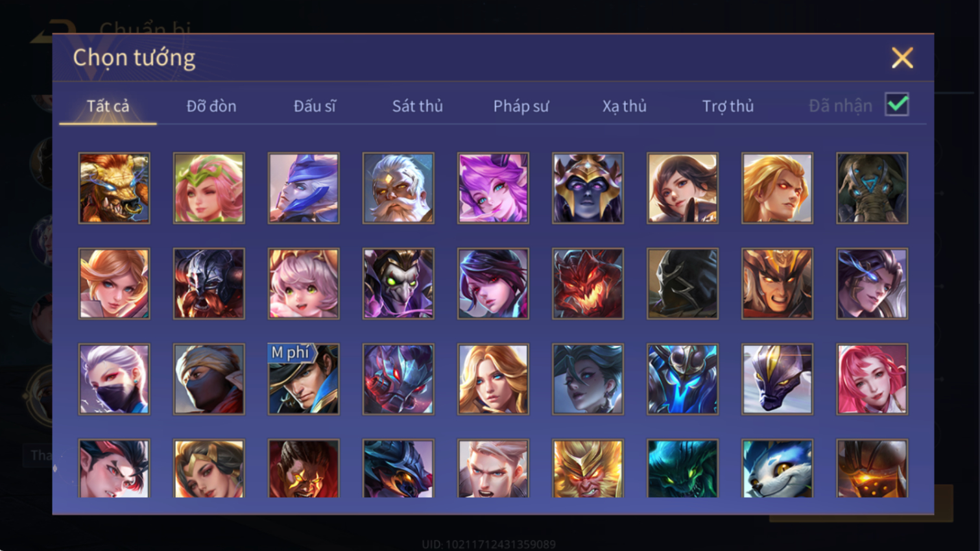The image size is (980, 551).
Task: Pick the pink-haired smiling girl in third row
Action: pos(872,379)
